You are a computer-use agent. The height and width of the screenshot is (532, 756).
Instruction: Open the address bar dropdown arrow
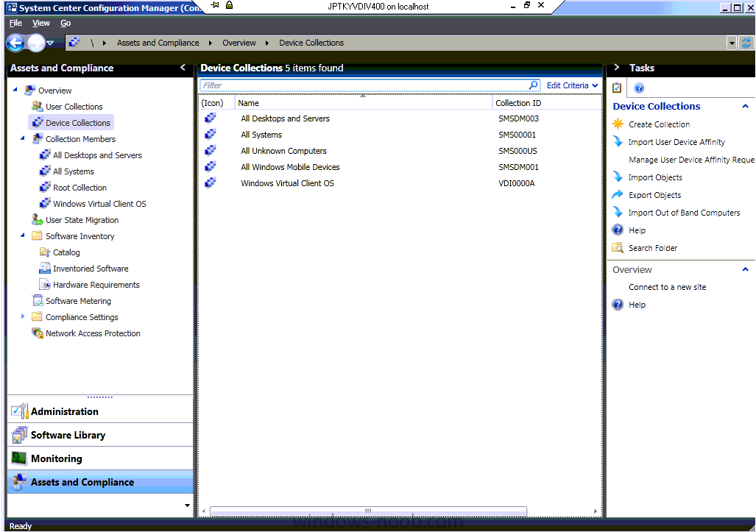click(732, 43)
